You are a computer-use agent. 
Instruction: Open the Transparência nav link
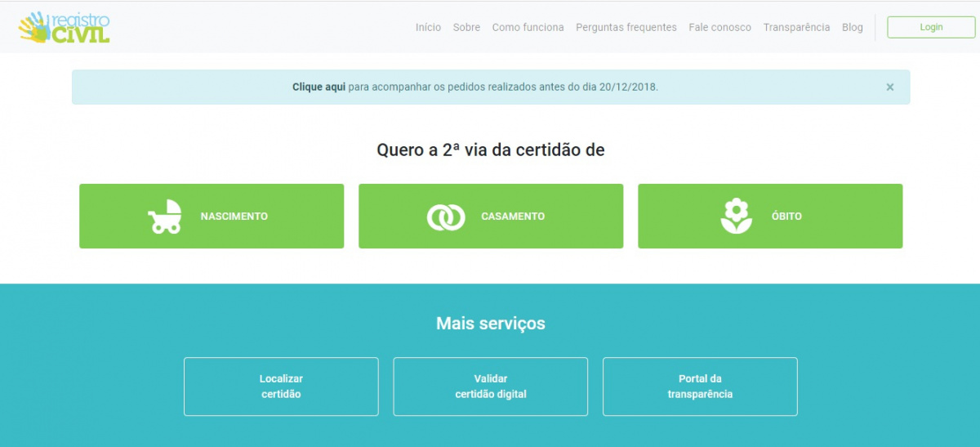coord(796,27)
